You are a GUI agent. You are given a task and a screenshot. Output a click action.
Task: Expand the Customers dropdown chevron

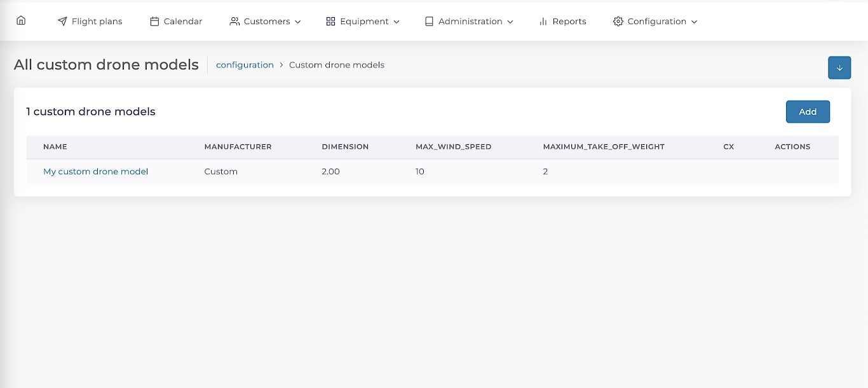click(x=298, y=22)
